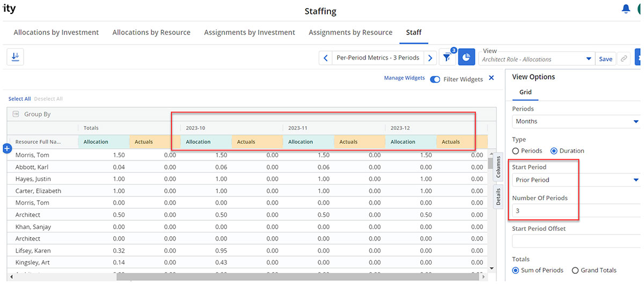644x285 pixels.
Task: Open the Periods Months dropdown
Action: (x=575, y=121)
